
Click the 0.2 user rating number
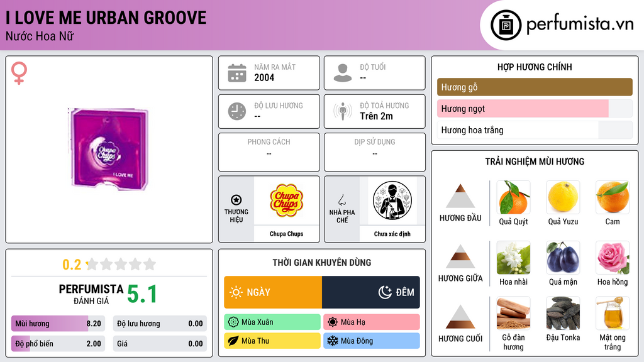tap(72, 265)
